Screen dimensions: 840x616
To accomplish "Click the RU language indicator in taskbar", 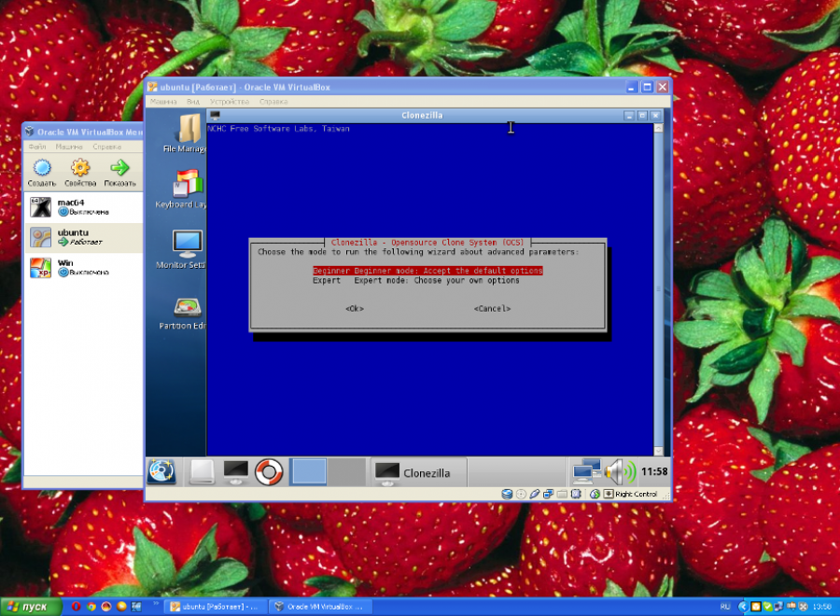I will click(x=725, y=607).
